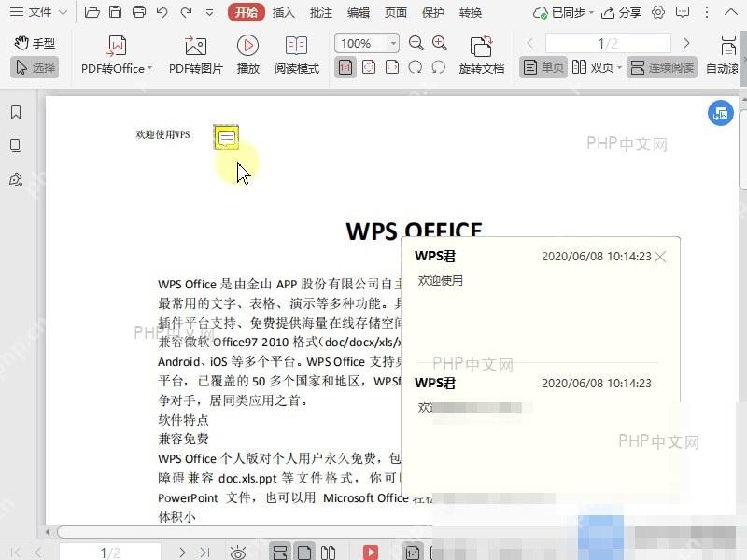Undo the last action

click(162, 12)
